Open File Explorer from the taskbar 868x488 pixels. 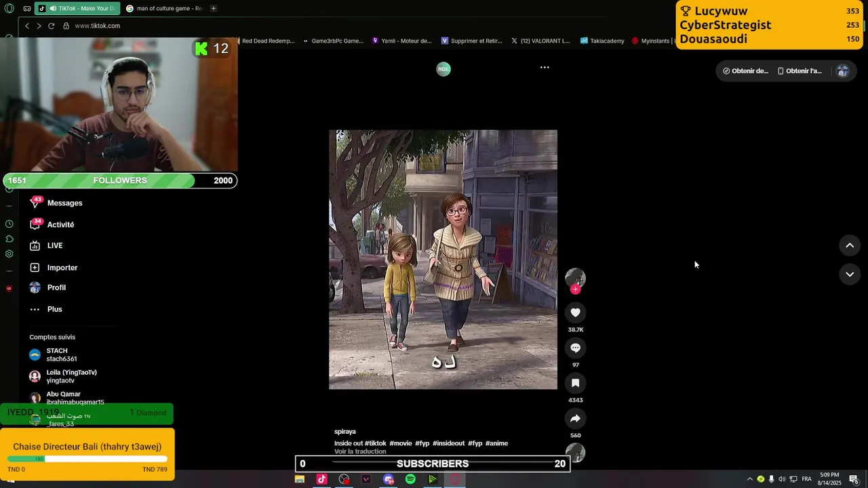[x=299, y=479]
